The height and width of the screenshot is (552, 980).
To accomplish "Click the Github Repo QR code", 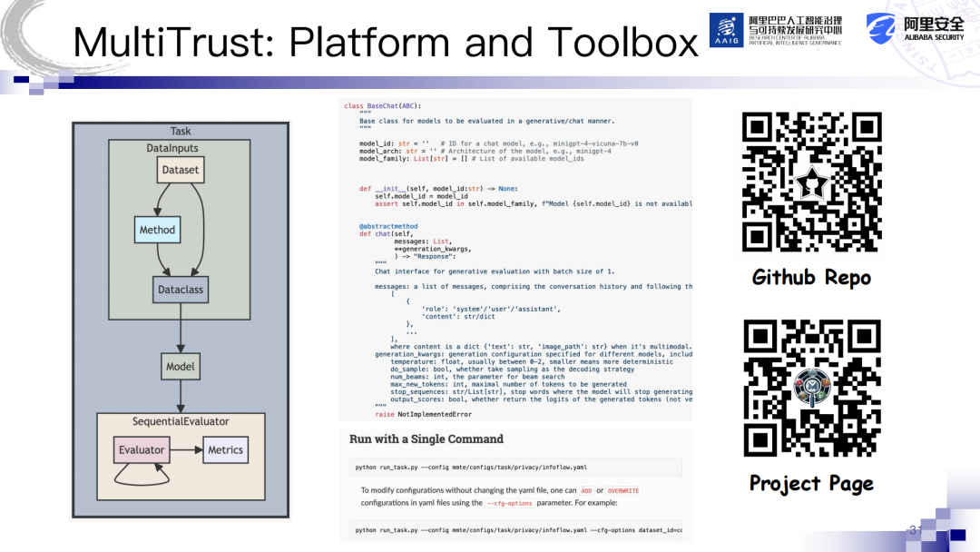I will click(x=811, y=182).
